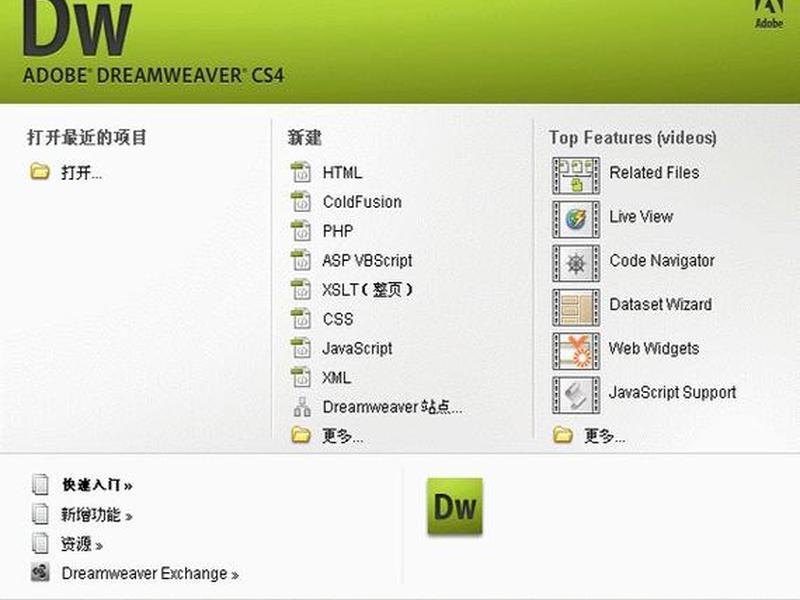Open the 打开... recent item link
The image size is (800, 600).
coord(82,172)
